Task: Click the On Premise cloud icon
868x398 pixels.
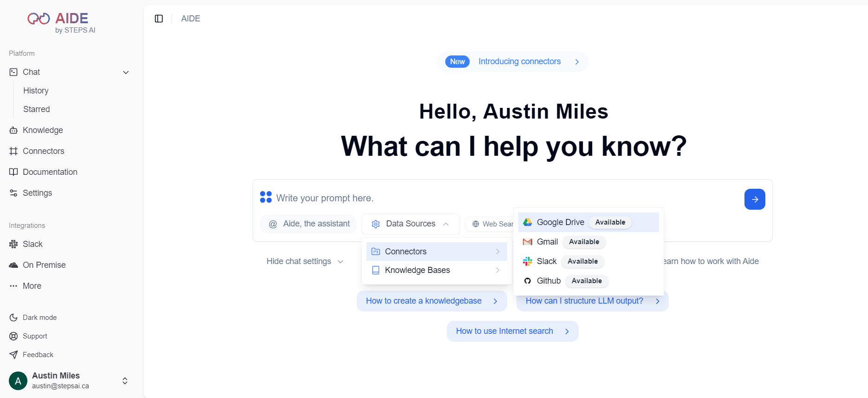Action: click(x=13, y=265)
